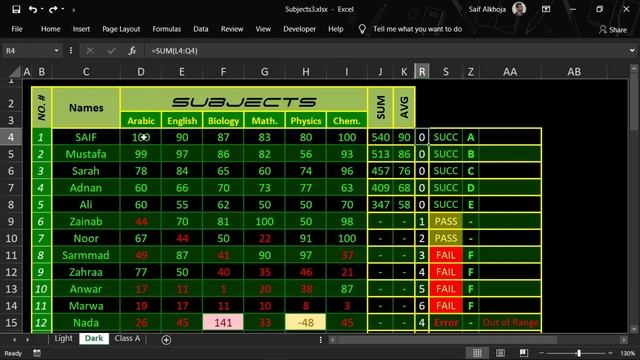Screen dimensions: 640x360
Task: Click the Insert Function fx icon
Action: [132, 51]
